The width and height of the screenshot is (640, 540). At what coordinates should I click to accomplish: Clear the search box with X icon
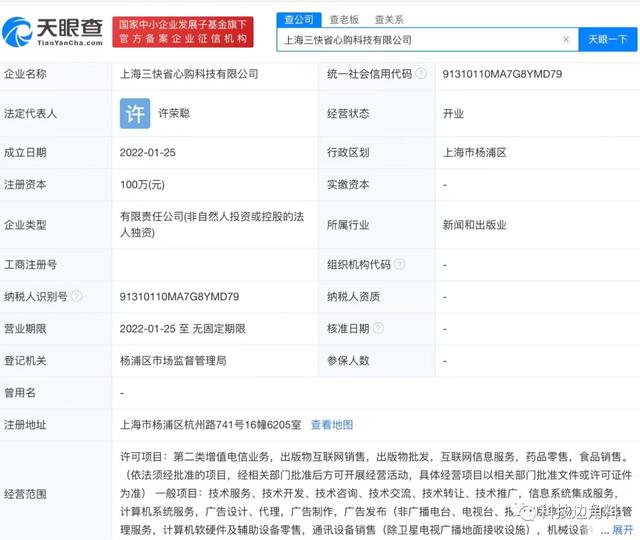[x=566, y=40]
